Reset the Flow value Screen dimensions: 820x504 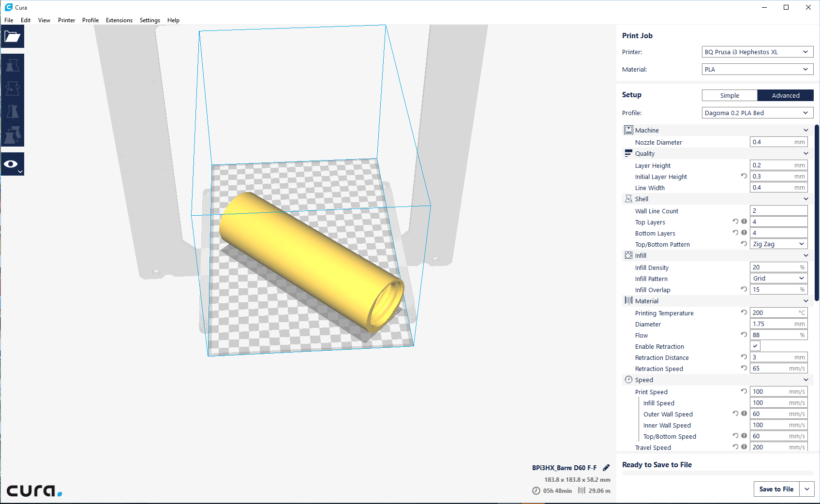click(744, 335)
